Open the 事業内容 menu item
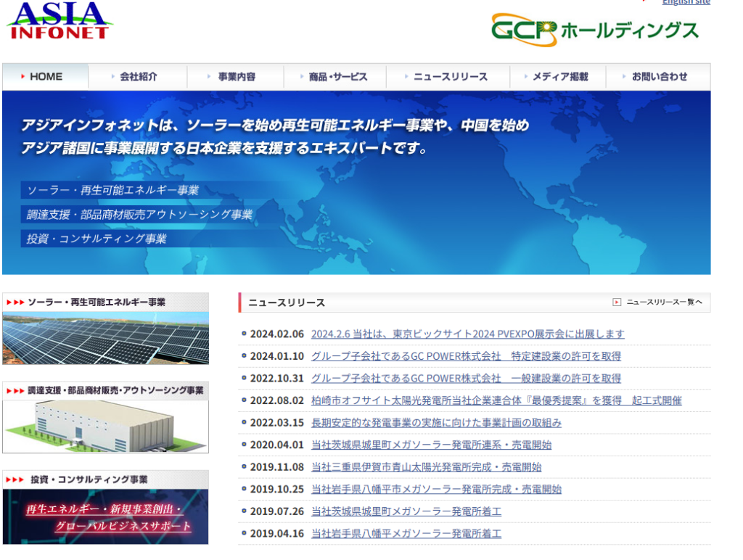 click(236, 76)
